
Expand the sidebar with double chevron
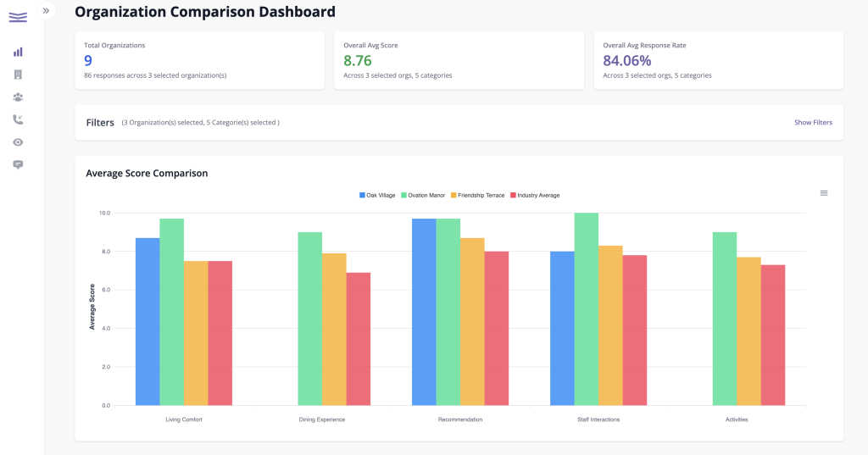(47, 11)
